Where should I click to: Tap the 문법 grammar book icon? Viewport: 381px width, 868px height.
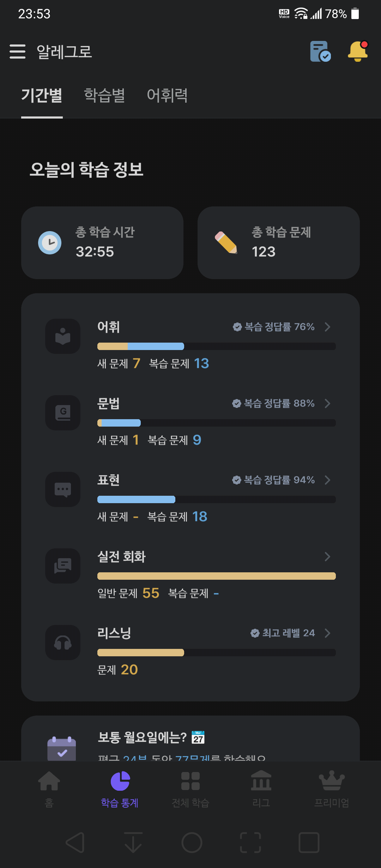pos(63,413)
